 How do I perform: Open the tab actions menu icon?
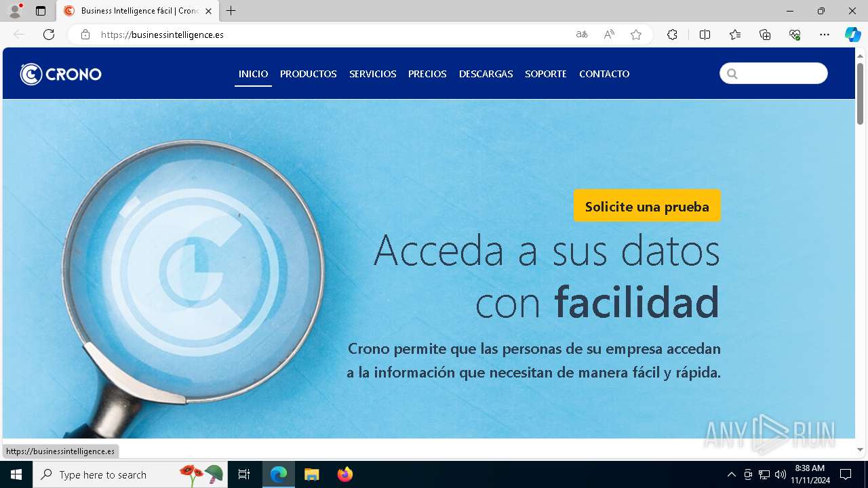coord(41,11)
